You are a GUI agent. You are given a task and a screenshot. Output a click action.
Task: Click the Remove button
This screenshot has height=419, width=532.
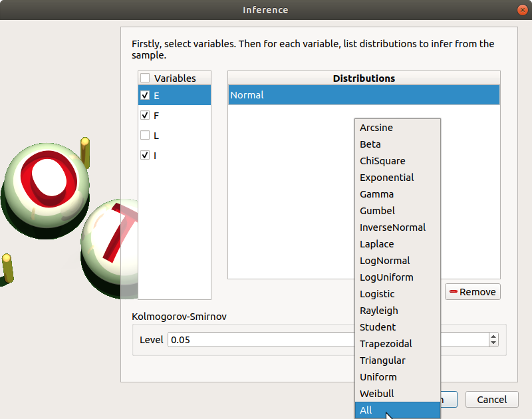point(472,292)
